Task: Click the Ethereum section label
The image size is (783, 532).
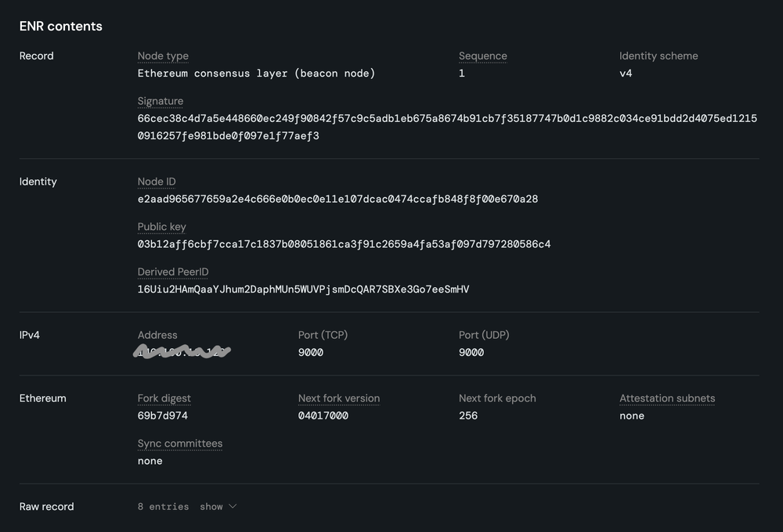Action: [x=42, y=398]
